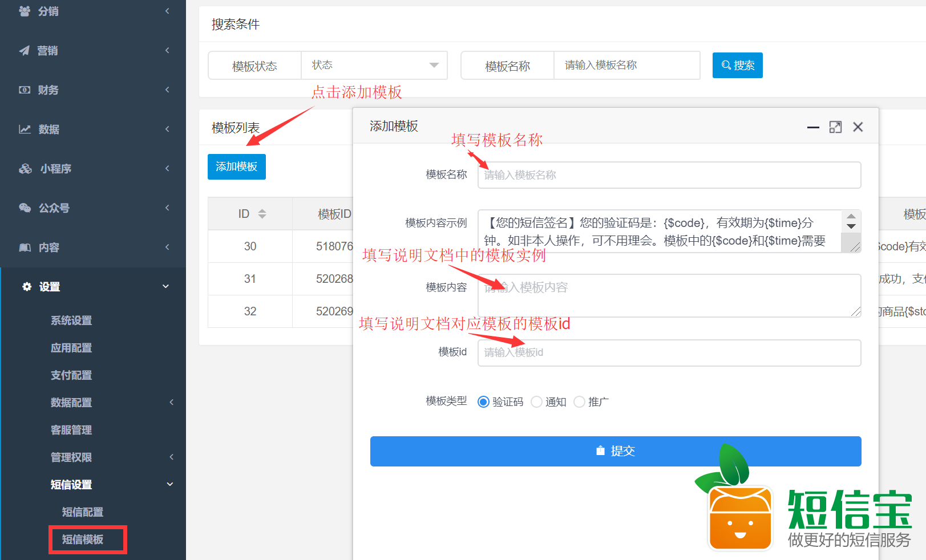
Task: Maximize the 添加模板 dialog
Action: (x=835, y=127)
